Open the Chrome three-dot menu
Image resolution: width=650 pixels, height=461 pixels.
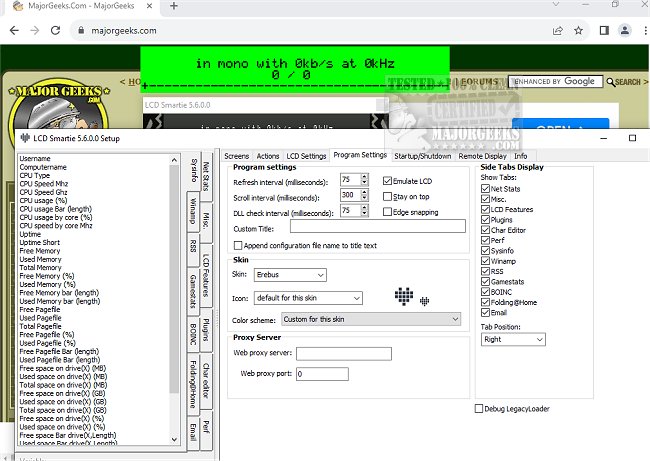coord(645,30)
